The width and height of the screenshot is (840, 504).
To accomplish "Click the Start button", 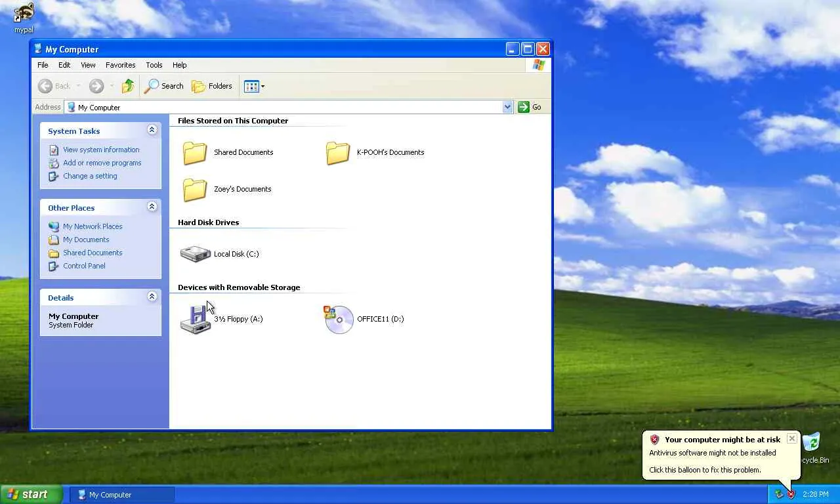I will pos(31,495).
